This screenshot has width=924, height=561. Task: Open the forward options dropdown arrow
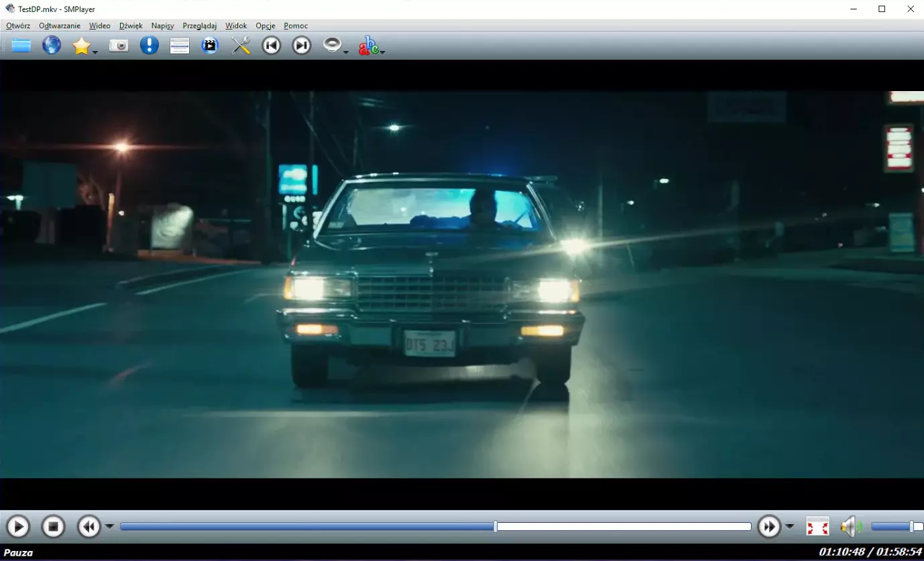click(790, 527)
